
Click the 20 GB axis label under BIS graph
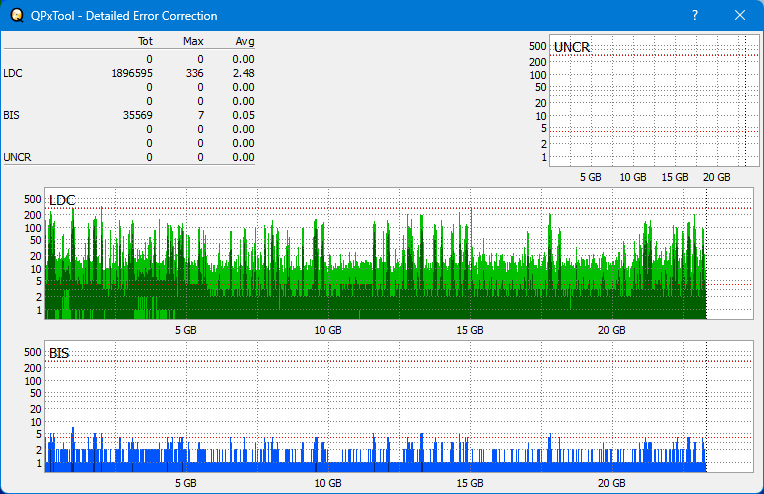(x=611, y=483)
